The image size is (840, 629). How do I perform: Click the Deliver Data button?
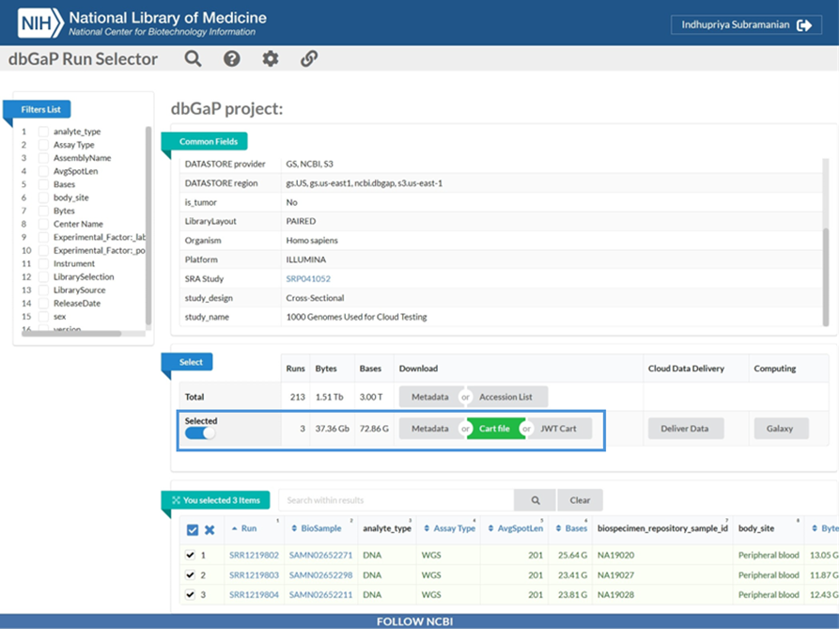(x=685, y=429)
